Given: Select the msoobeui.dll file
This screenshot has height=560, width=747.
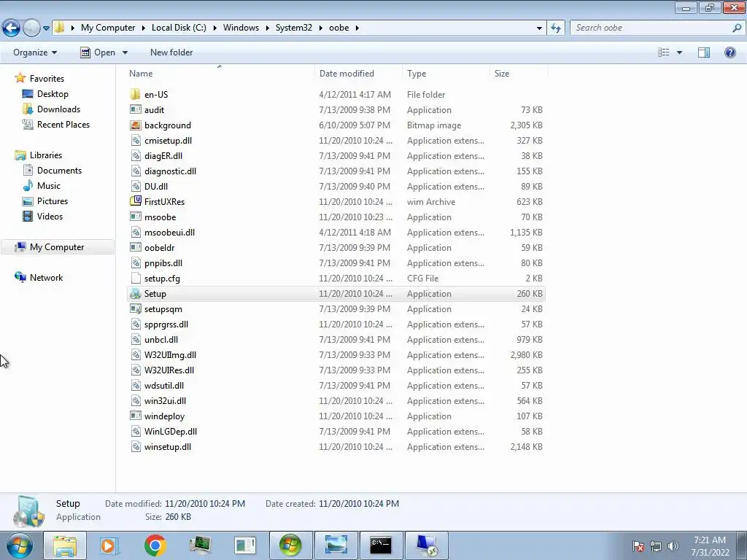Looking at the screenshot, I should [x=169, y=233].
